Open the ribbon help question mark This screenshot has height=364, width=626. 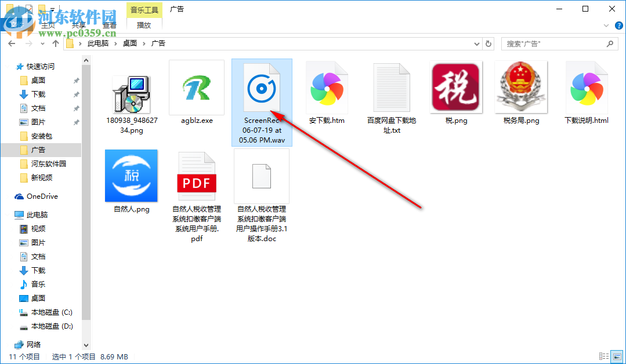619,26
